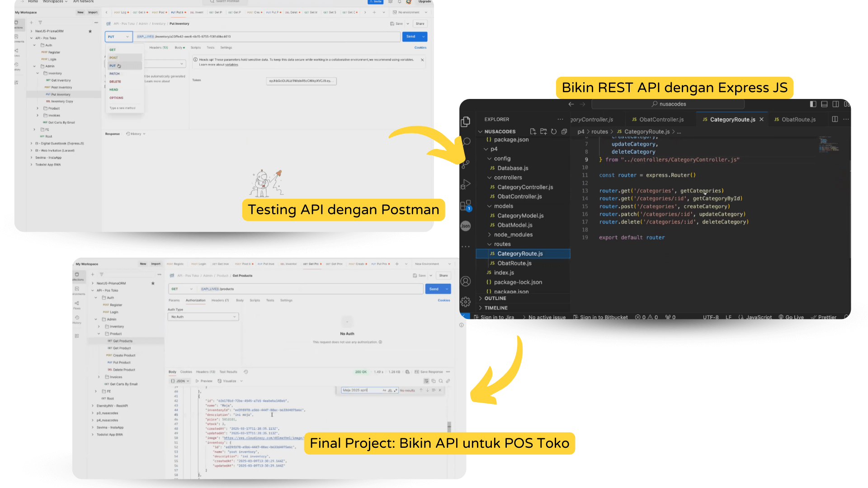Click New Folder icon in NUSACODES explorer header

(x=543, y=131)
